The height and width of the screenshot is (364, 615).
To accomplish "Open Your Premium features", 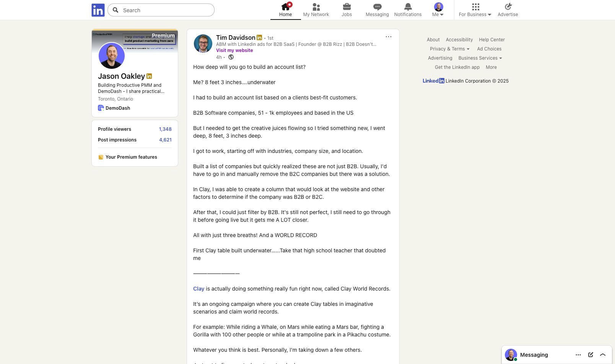I will pos(131,157).
